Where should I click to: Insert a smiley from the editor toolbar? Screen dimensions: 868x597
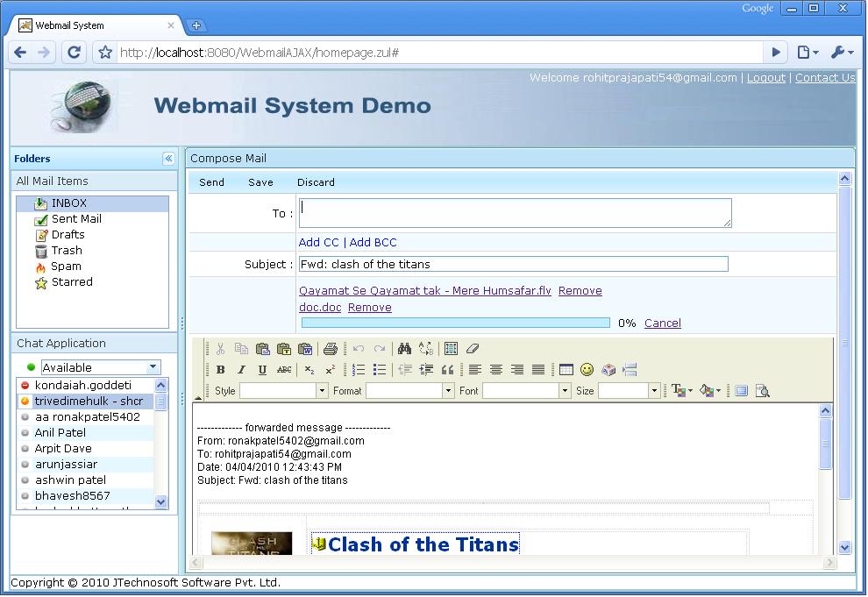click(x=586, y=369)
